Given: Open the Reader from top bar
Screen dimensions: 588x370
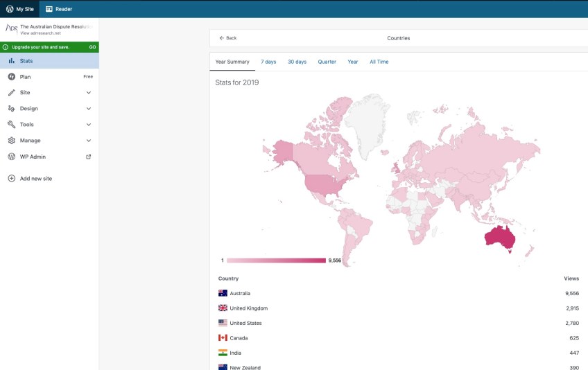Looking at the screenshot, I should tap(59, 9).
